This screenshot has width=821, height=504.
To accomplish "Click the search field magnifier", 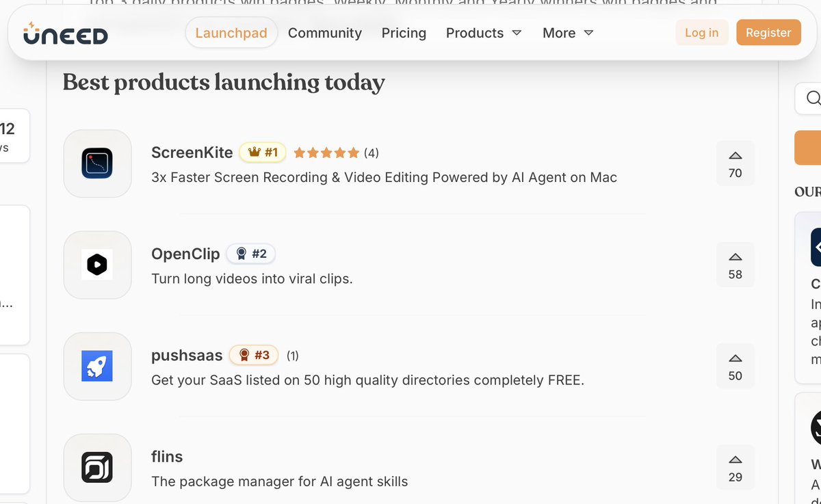I will pos(813,98).
